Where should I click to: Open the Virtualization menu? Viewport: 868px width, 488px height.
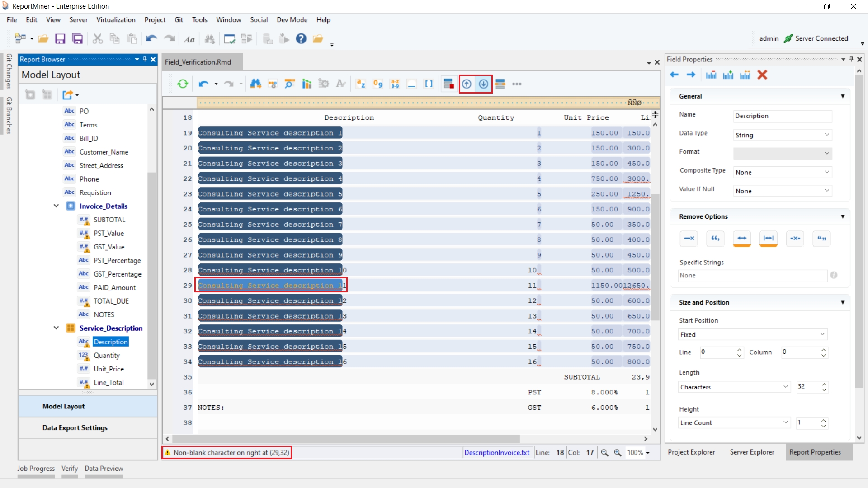116,20
